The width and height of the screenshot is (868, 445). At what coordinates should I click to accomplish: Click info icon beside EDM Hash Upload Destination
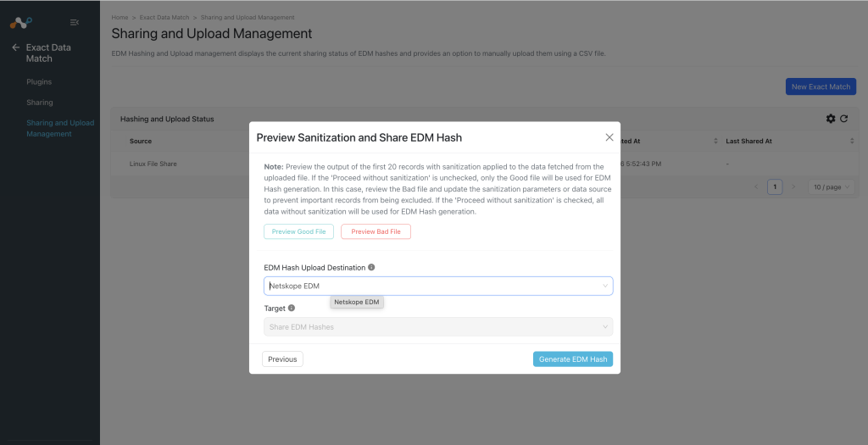[371, 267]
